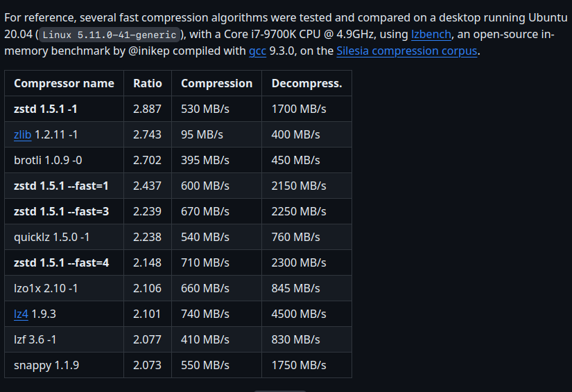Click the Linux 5.11.0-41-generic code snippet

111,34
